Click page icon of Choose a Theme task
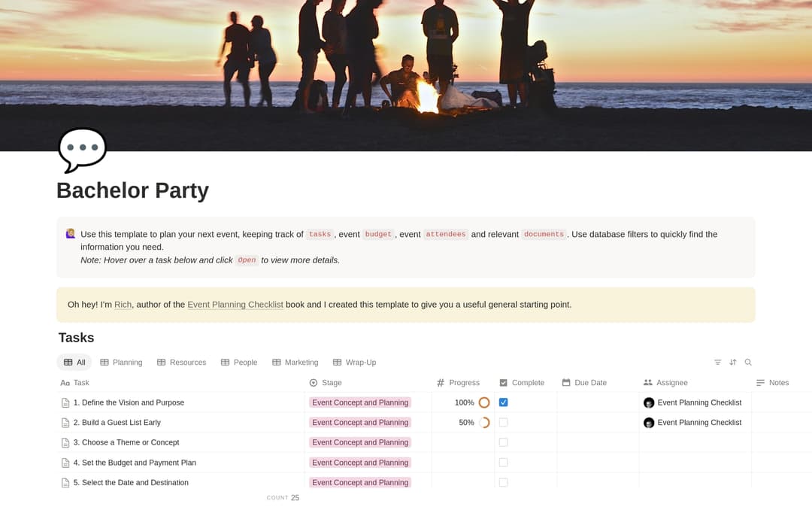Screen dimensions: 812x507 [x=65, y=443]
